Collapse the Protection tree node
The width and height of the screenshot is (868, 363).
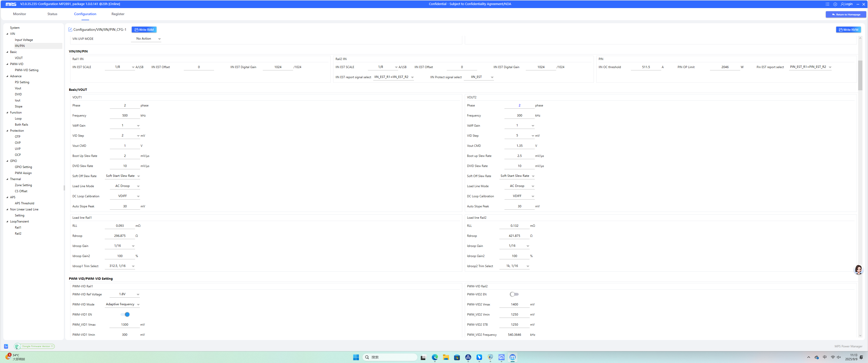[7, 131]
